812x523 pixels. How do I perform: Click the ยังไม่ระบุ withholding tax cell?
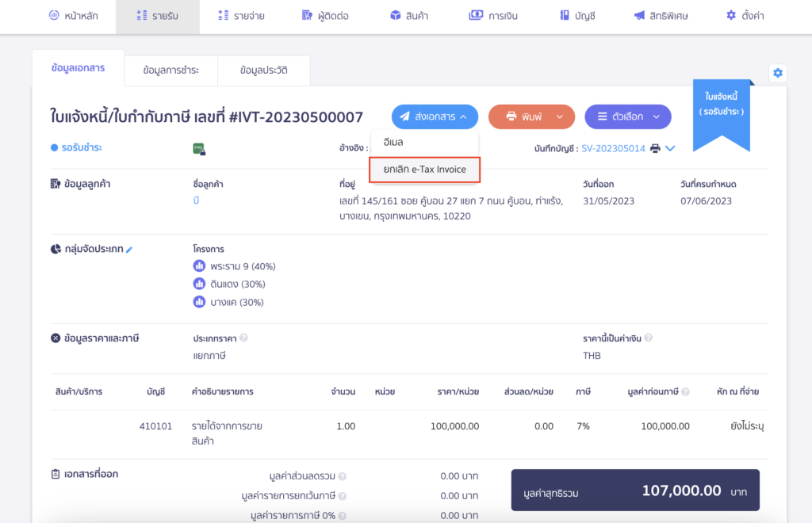747,426
